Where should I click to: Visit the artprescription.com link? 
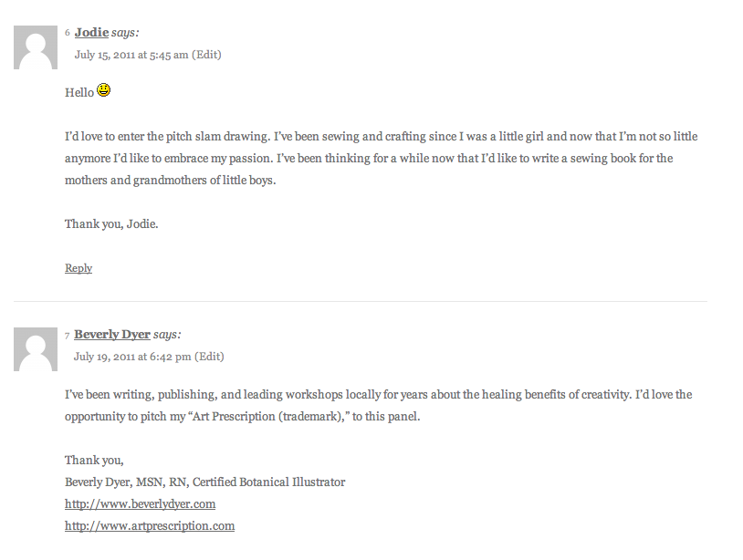pos(150,526)
